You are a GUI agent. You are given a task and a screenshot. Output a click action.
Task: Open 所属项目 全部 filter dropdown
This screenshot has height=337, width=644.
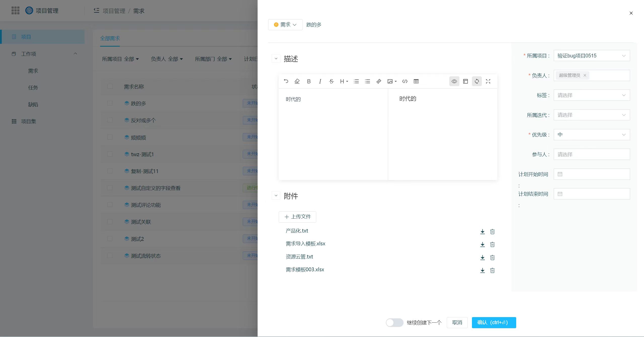120,59
